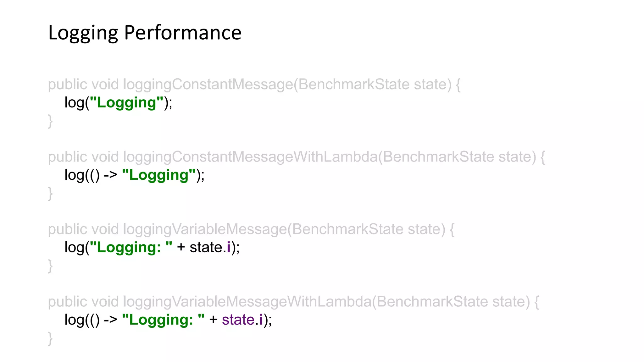Click the green "Logging" string in the first method
644x362 pixels.
click(x=127, y=103)
